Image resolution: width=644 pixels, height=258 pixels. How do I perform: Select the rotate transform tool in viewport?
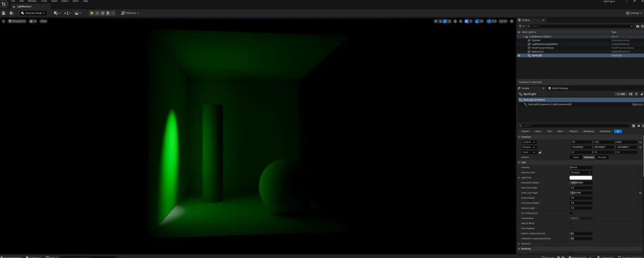[445, 21]
